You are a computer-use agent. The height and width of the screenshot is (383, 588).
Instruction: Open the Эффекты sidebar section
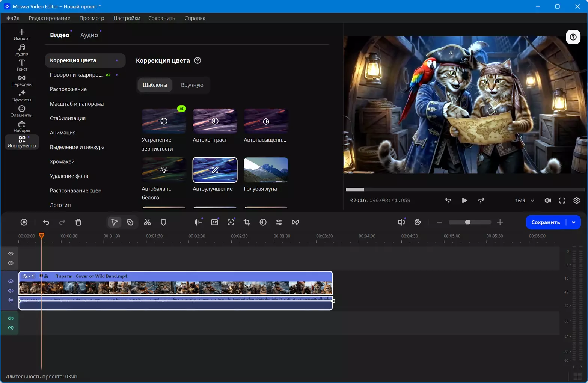(x=22, y=96)
